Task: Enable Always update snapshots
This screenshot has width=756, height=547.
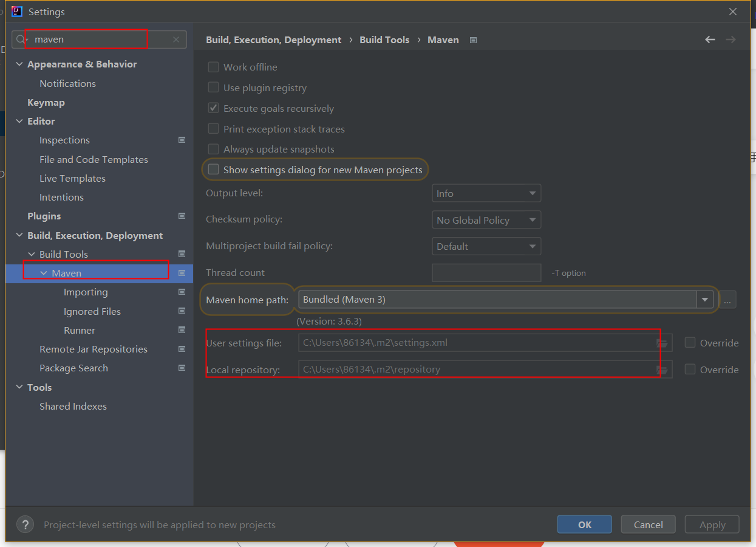Action: pos(213,149)
